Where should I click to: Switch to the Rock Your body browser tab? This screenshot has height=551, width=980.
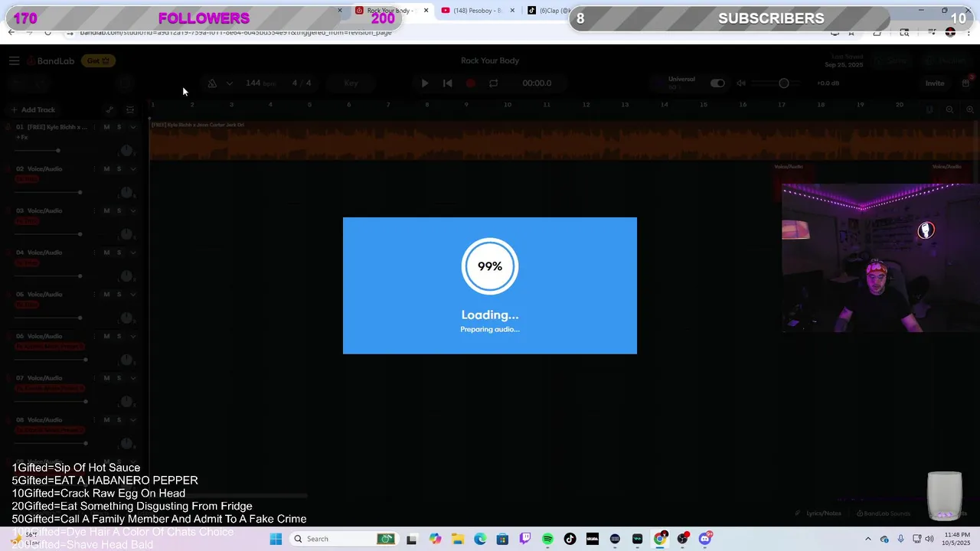click(x=391, y=11)
